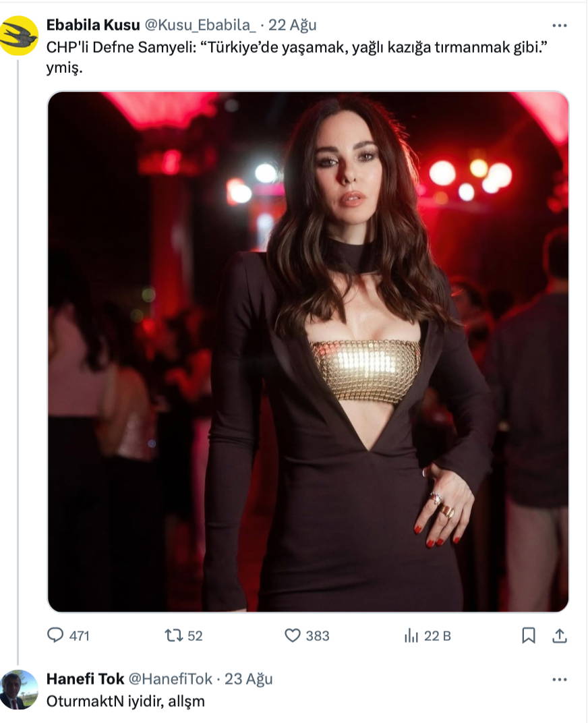
Task: Open the reply text "OturmaktN iyidir, allşm"
Action: click(x=125, y=701)
